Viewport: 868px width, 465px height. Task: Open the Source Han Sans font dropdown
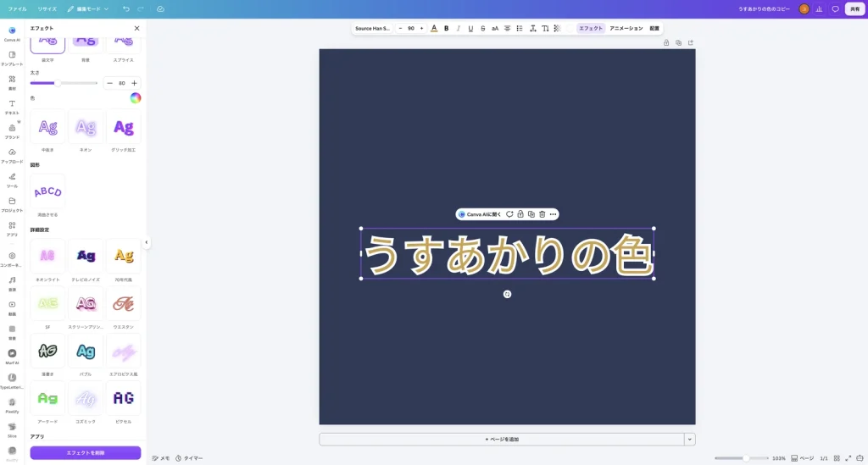tap(373, 28)
